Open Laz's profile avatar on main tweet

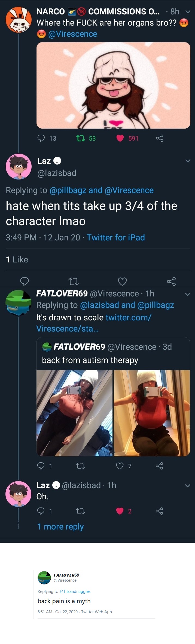(x=19, y=166)
